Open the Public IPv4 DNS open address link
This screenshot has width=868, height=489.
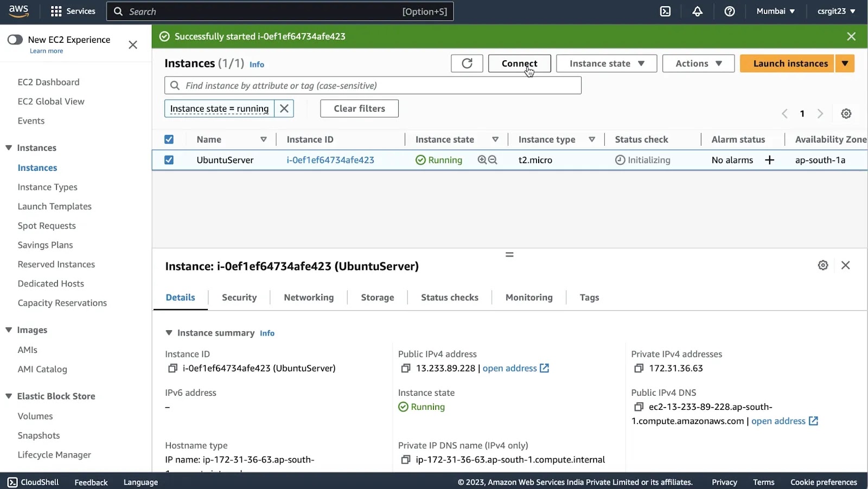(x=784, y=421)
